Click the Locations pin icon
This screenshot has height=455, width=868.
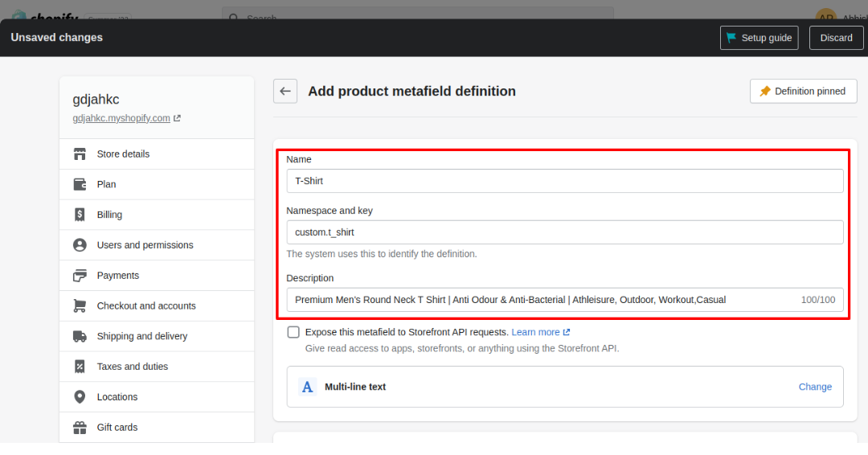(80, 397)
